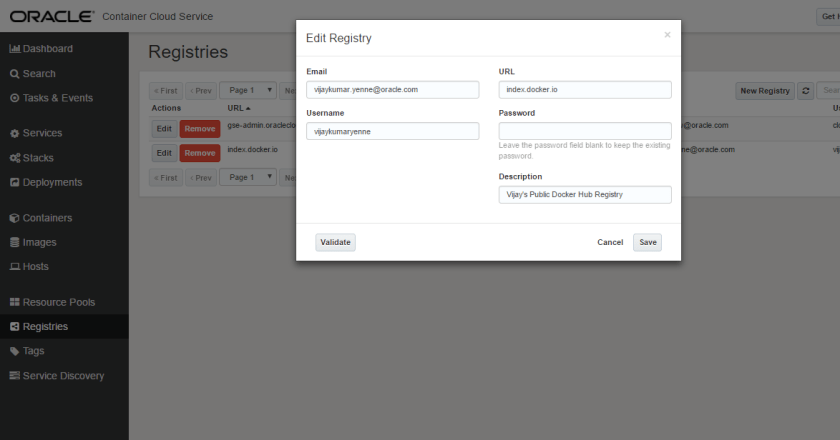Screen dimensions: 840x440
Task: Click Save in Edit Registry dialog
Action: point(647,242)
